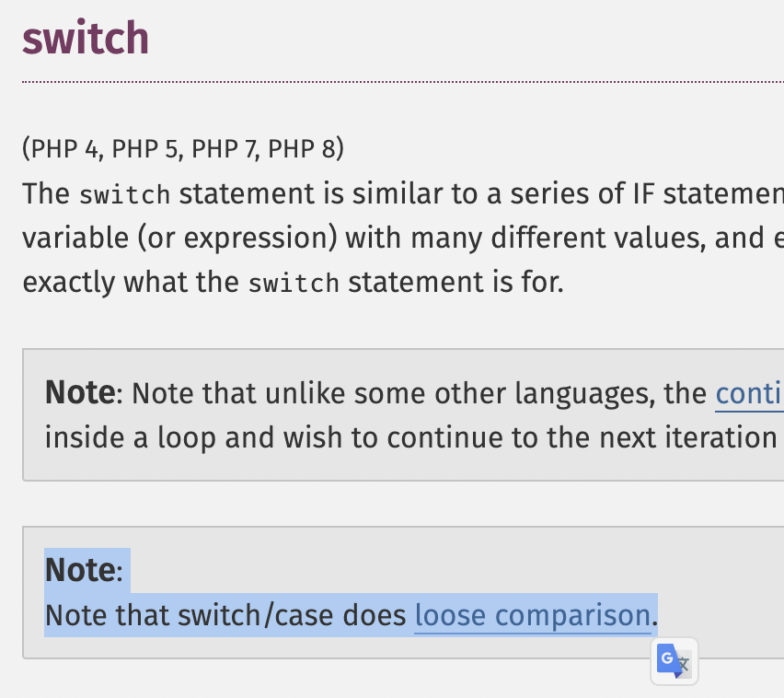Select the inline switch code keyword
This screenshot has height=698, width=784.
124,194
